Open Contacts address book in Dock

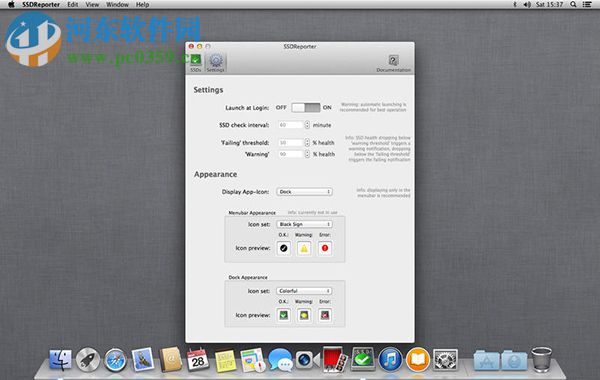pyautogui.click(x=170, y=360)
